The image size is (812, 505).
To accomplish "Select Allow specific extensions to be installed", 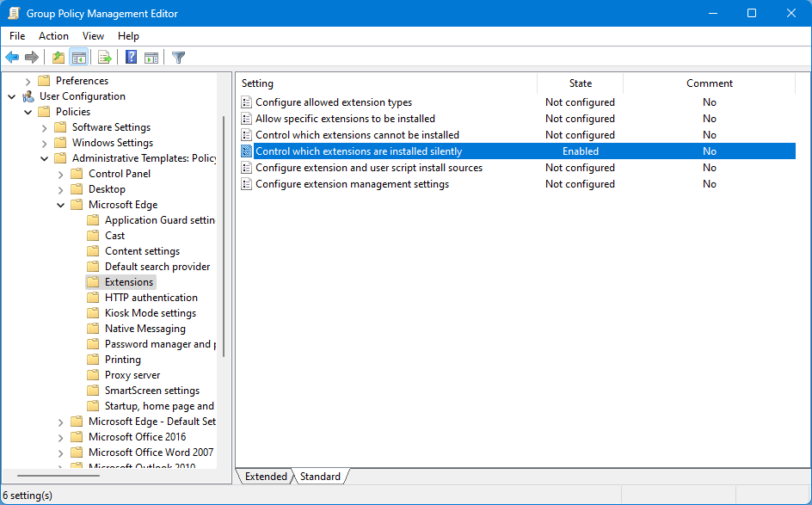I will pyautogui.click(x=346, y=119).
